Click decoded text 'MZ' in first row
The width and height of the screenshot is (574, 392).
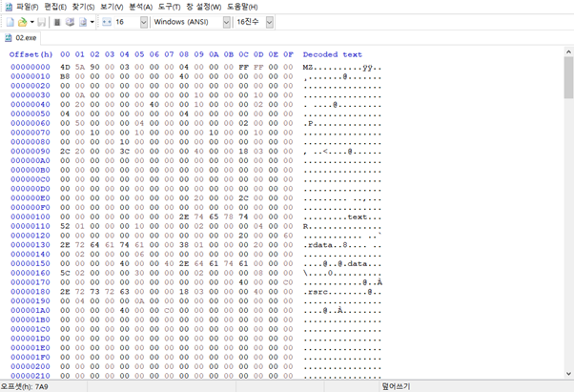[308, 68]
